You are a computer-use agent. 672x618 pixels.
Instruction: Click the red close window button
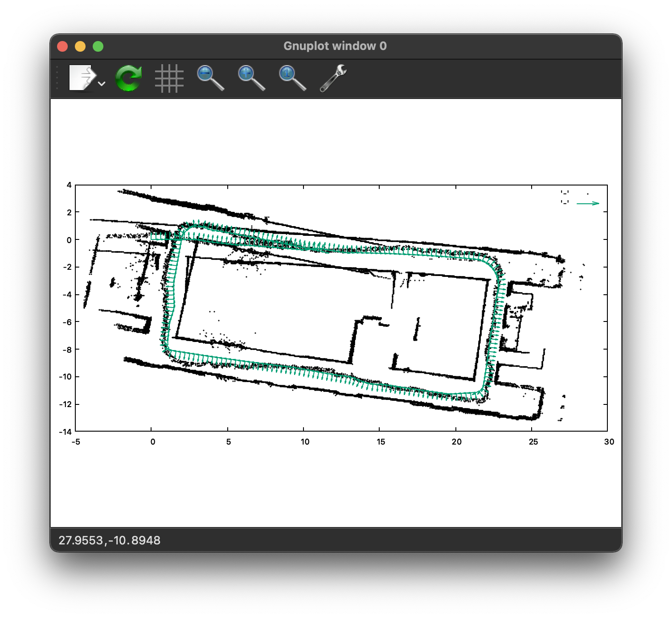point(62,46)
